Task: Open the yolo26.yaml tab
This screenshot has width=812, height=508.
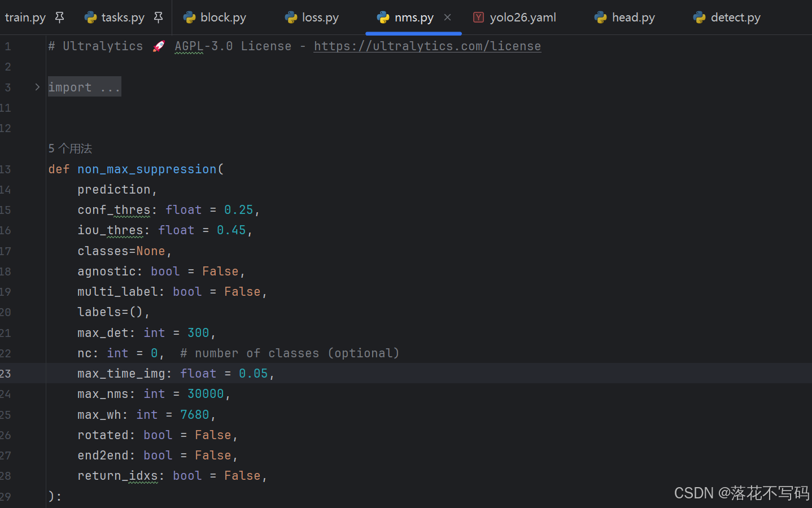Action: [x=522, y=17]
